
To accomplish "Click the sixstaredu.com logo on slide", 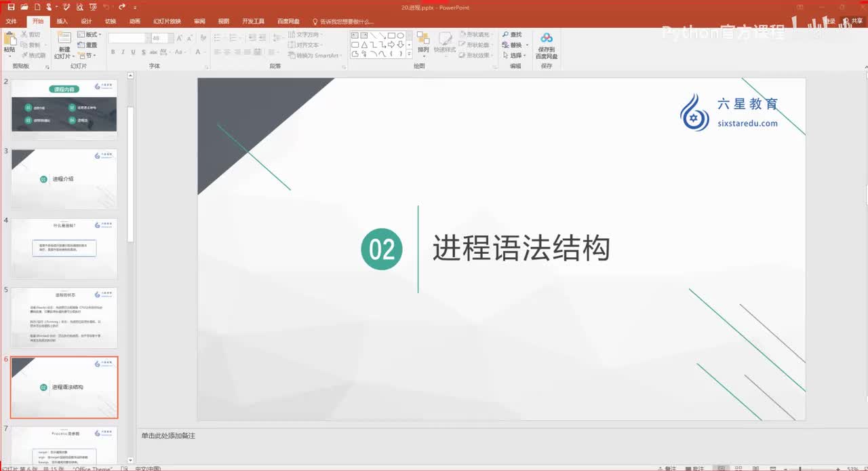I will click(x=729, y=113).
